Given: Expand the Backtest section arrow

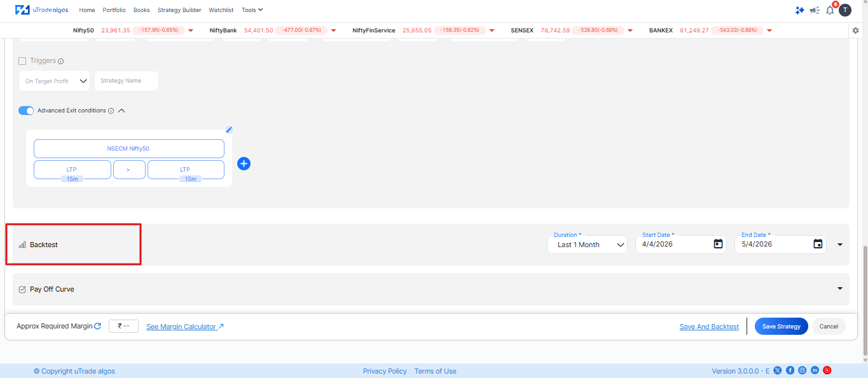Looking at the screenshot, I should coord(840,245).
